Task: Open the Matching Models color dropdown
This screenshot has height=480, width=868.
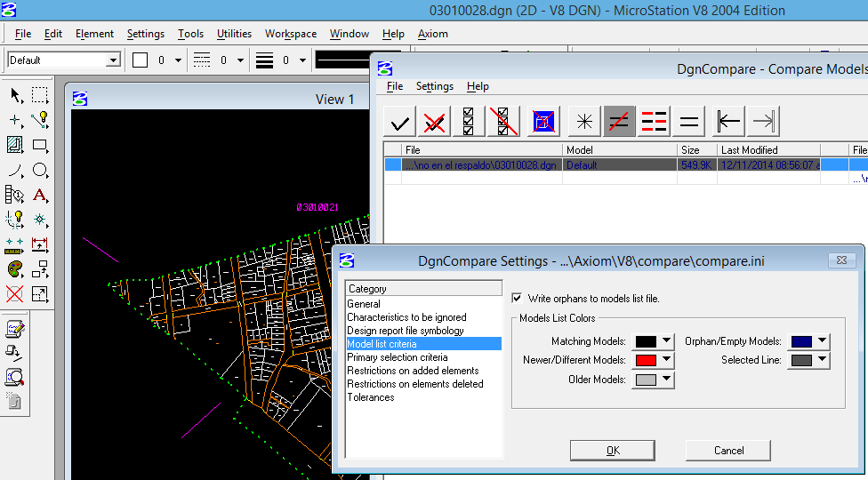Action: click(x=666, y=341)
